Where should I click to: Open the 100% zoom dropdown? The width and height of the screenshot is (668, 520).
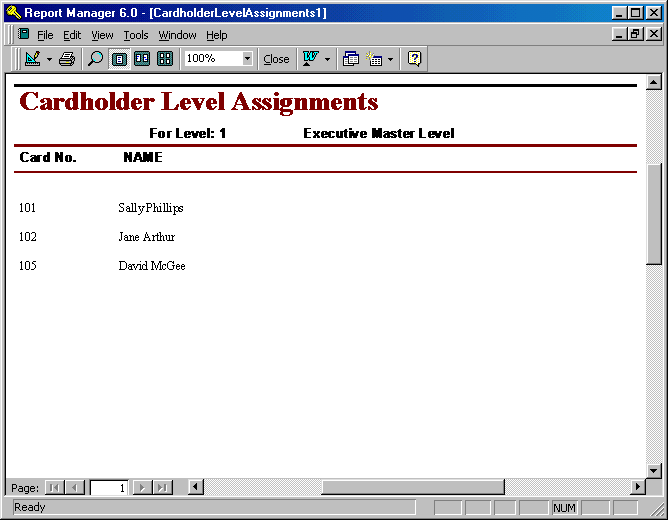[247, 59]
